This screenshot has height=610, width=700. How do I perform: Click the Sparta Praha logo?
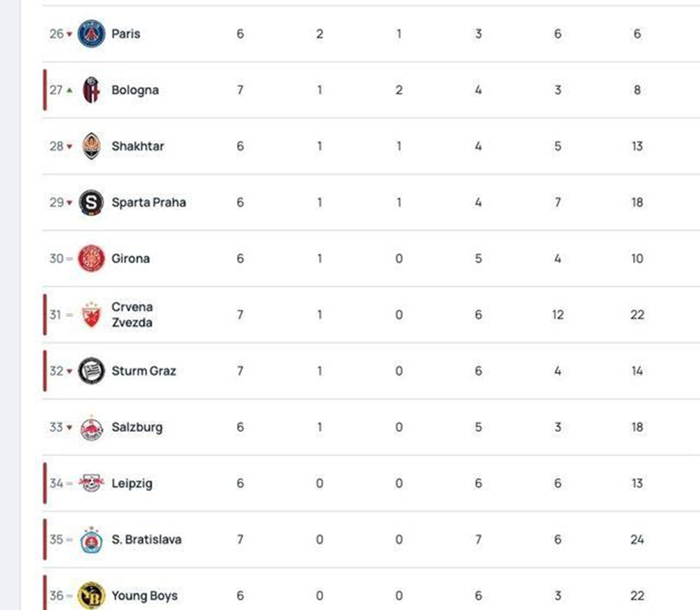pyautogui.click(x=91, y=202)
